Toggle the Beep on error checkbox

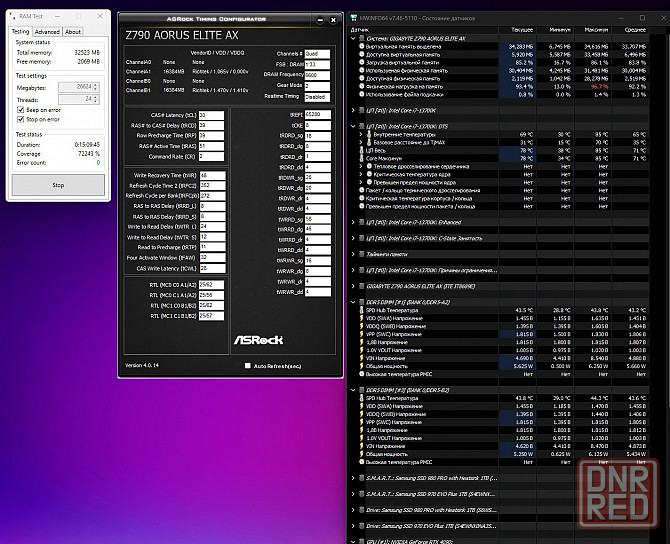coord(19,108)
